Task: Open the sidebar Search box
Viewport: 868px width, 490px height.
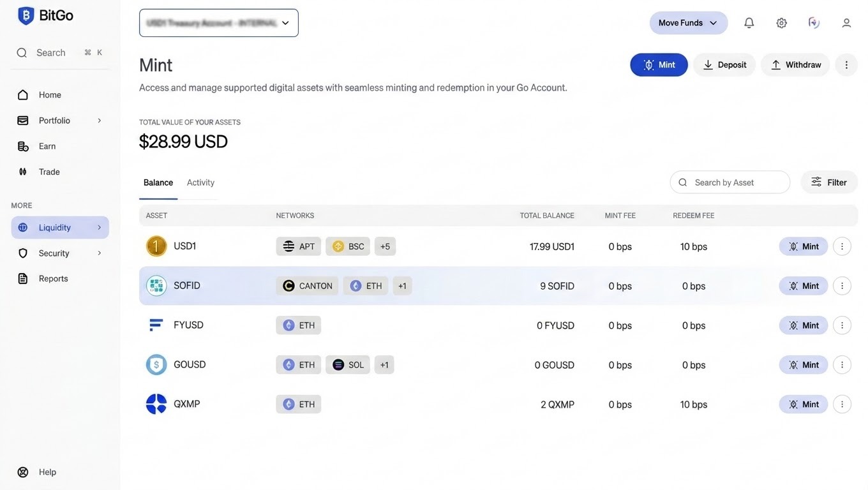Action: tap(60, 53)
